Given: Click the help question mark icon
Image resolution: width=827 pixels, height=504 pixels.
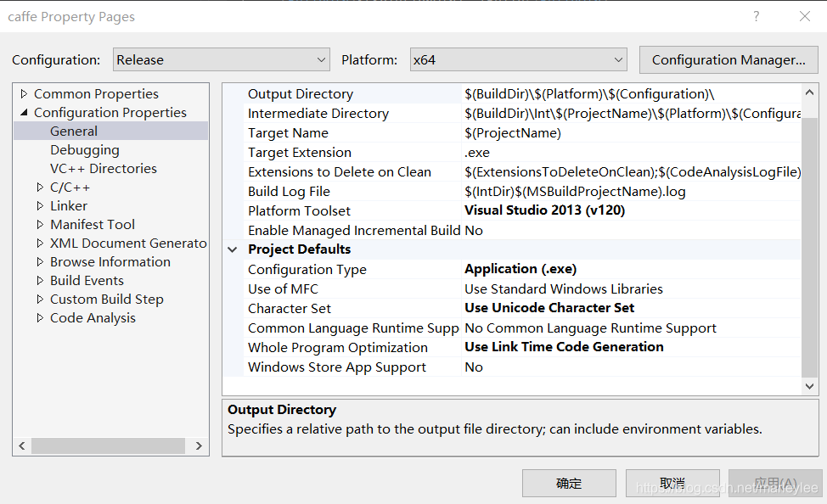Looking at the screenshot, I should tap(757, 16).
